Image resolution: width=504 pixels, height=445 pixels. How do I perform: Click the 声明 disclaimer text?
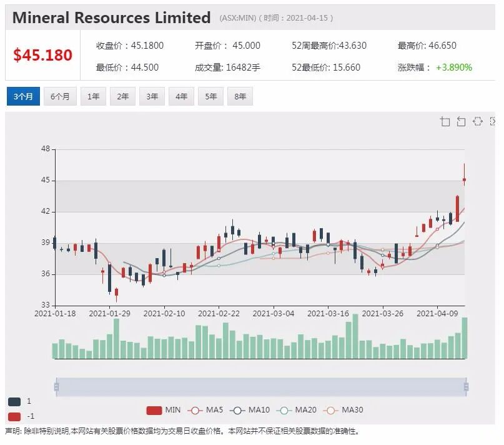[x=182, y=431]
